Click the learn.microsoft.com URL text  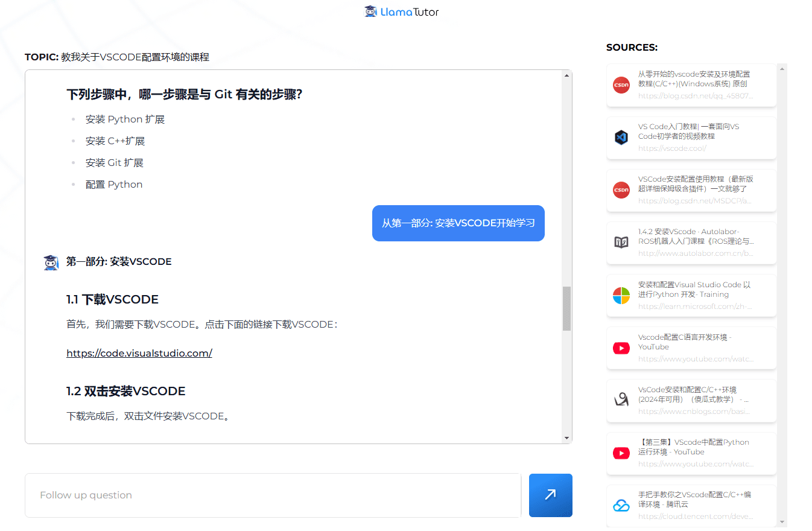point(695,307)
